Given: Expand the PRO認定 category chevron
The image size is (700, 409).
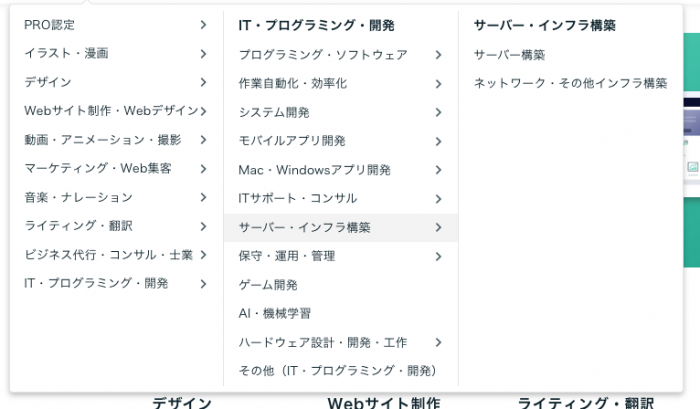Looking at the screenshot, I should (203, 24).
